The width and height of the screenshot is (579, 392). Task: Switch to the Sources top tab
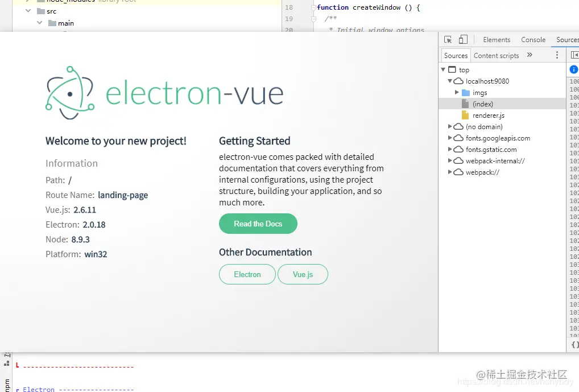click(568, 39)
